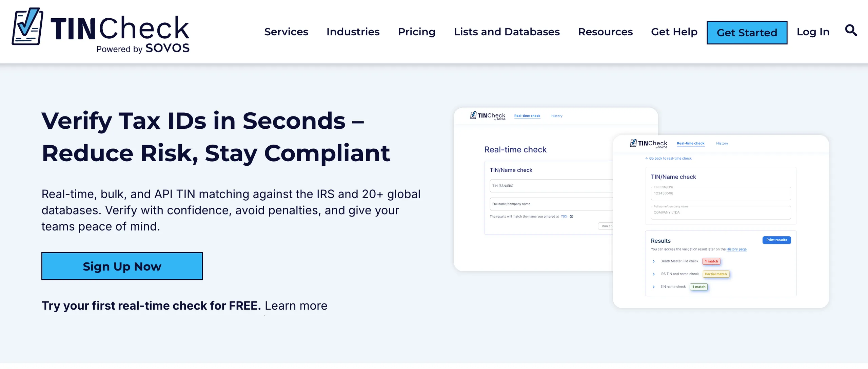Click the Print results button in mockup
The width and height of the screenshot is (868, 369).
click(776, 240)
